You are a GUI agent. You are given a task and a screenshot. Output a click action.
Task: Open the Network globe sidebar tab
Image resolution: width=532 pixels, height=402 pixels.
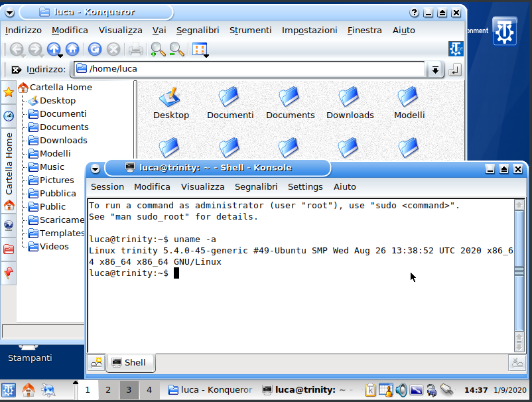click(9, 226)
